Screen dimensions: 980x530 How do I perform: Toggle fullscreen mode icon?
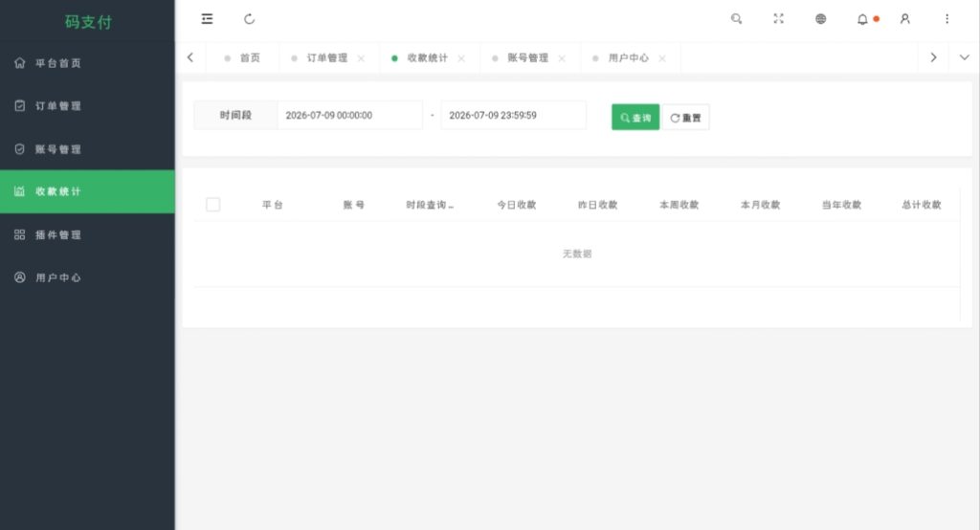[x=778, y=19]
